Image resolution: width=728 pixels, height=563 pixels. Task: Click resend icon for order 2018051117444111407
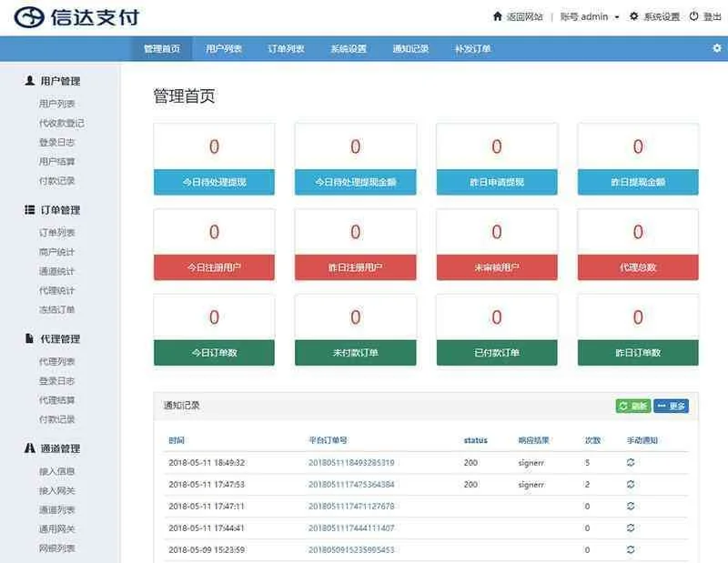[630, 528]
